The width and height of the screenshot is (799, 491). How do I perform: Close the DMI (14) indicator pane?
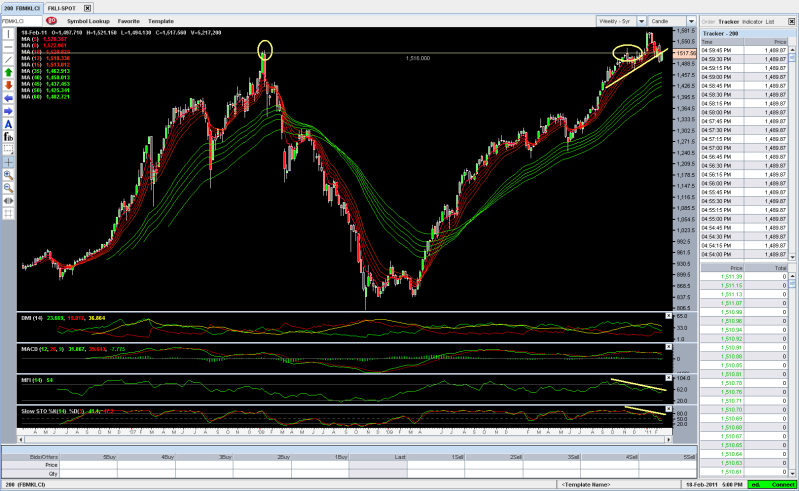pyautogui.click(x=669, y=316)
